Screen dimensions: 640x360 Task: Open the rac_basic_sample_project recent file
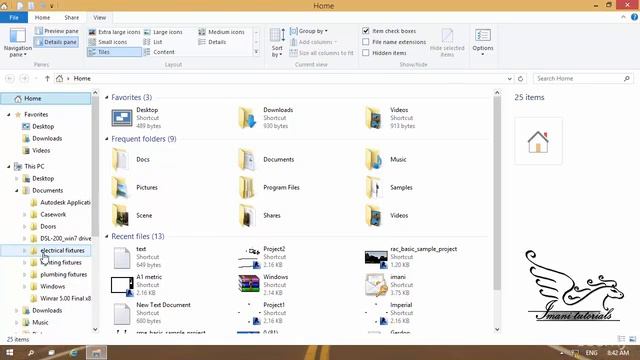[411, 257]
